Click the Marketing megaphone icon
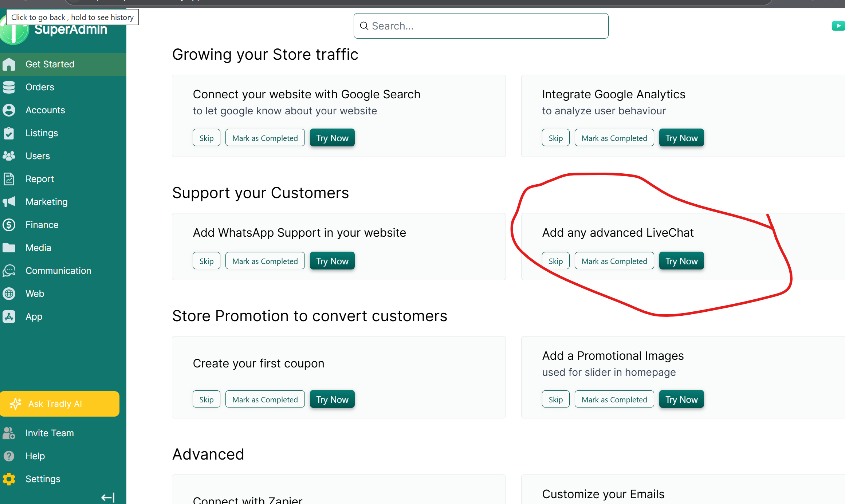 point(9,202)
